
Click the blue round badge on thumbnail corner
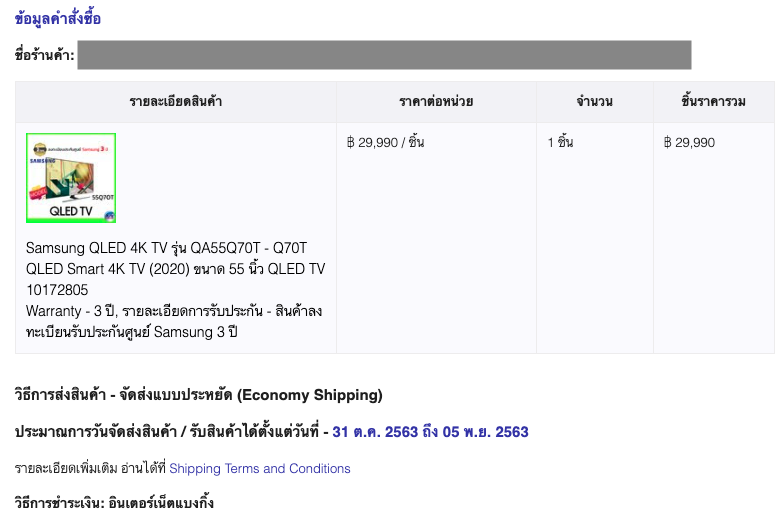point(109,215)
